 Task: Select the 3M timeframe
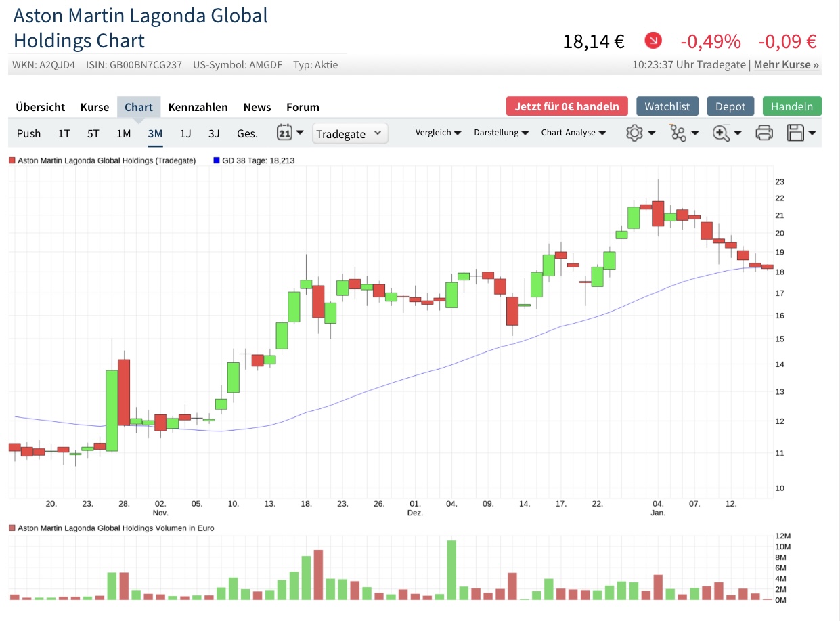(x=155, y=133)
